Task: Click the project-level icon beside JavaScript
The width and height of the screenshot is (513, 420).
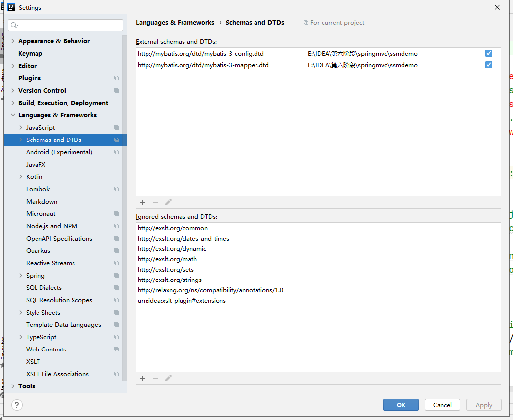Action: pyautogui.click(x=116, y=128)
